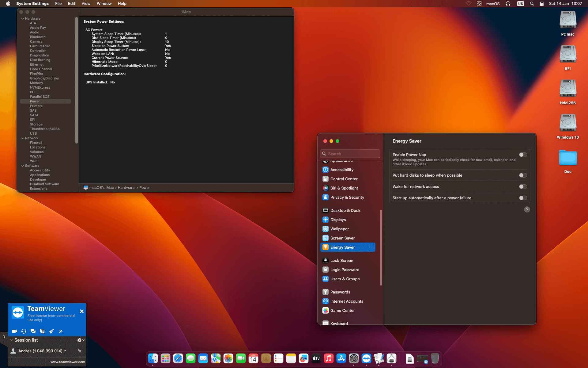Select Storage in System Information sidebar

(36, 125)
